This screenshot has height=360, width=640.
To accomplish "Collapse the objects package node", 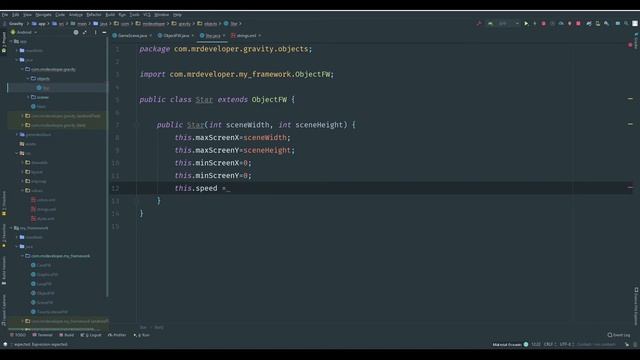I will pyautogui.click(x=28, y=78).
